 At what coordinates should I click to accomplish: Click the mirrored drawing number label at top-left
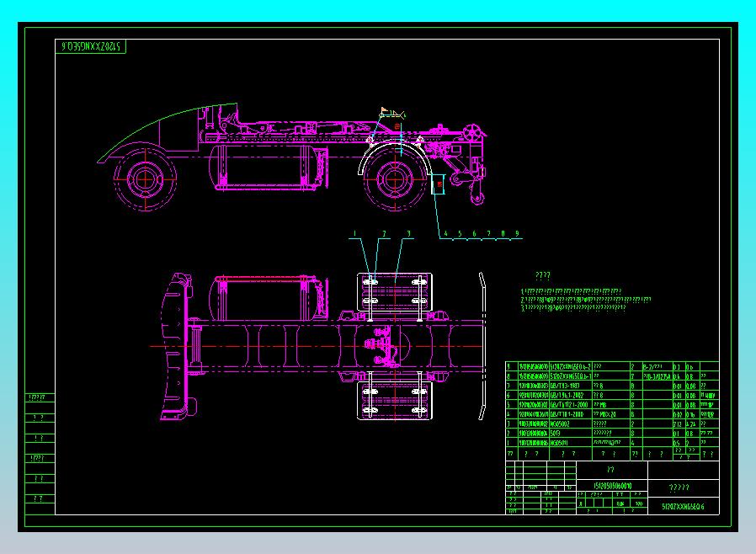[91, 46]
